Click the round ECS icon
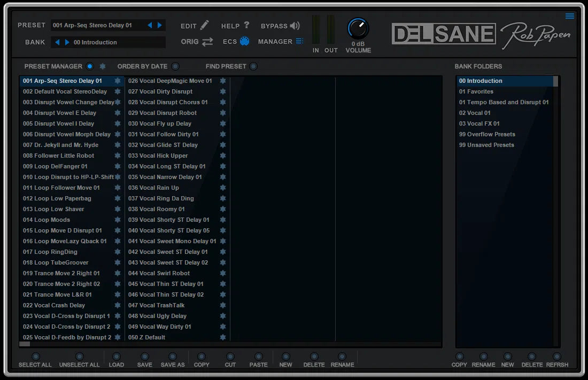Viewport: 588px width, 380px height. (x=245, y=41)
